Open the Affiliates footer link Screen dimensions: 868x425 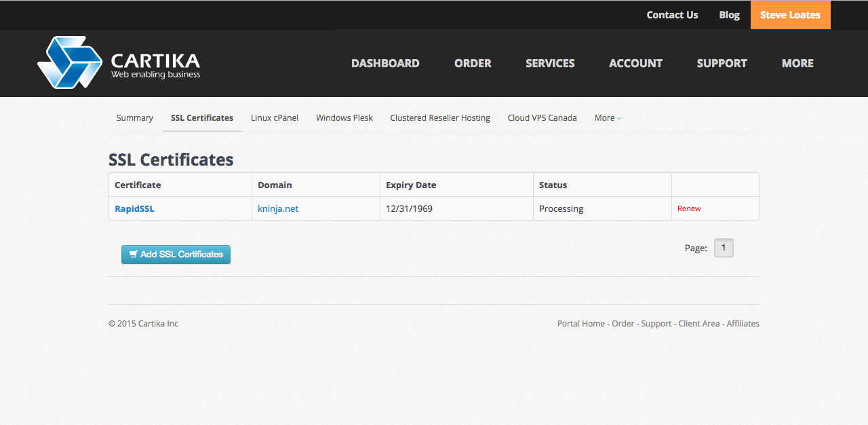tap(743, 323)
